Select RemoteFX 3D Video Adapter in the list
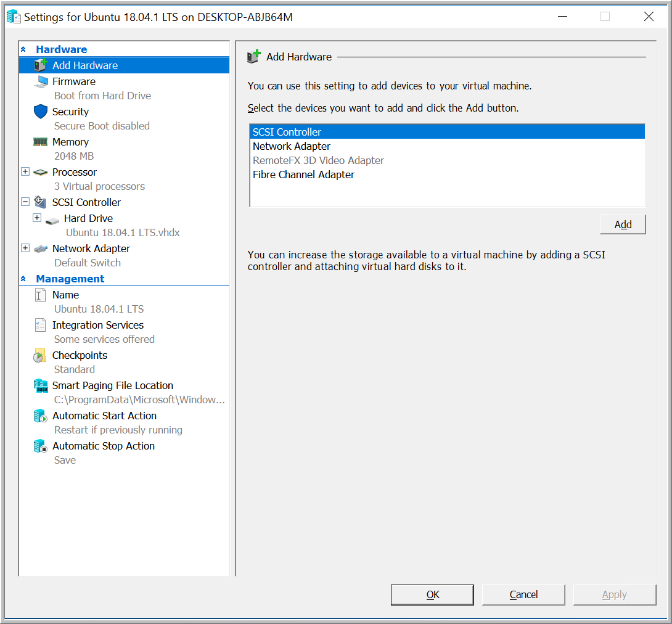 447,160
